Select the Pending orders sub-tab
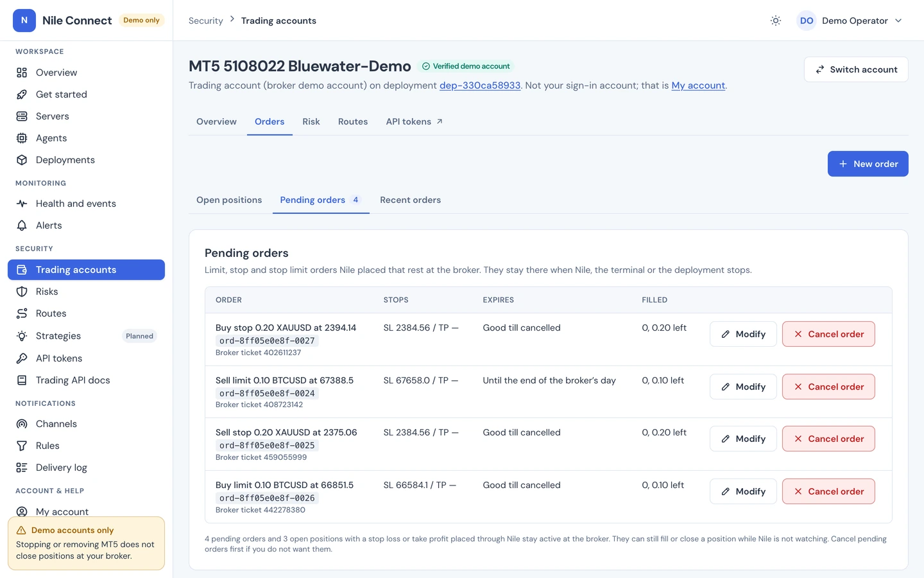This screenshot has width=924, height=578. coord(320,200)
